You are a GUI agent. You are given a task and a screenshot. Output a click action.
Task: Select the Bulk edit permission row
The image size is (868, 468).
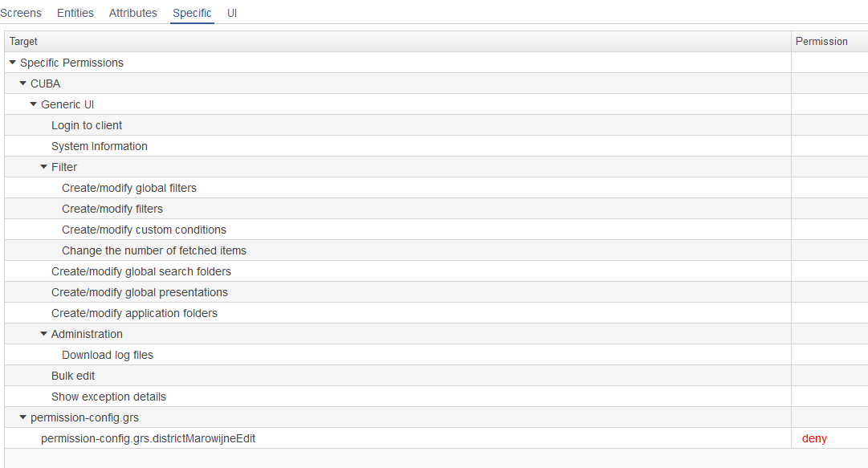pos(398,376)
